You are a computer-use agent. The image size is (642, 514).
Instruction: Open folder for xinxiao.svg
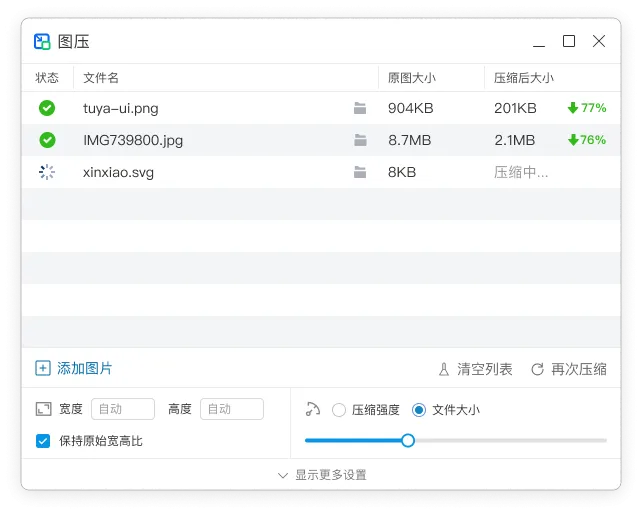(x=360, y=172)
